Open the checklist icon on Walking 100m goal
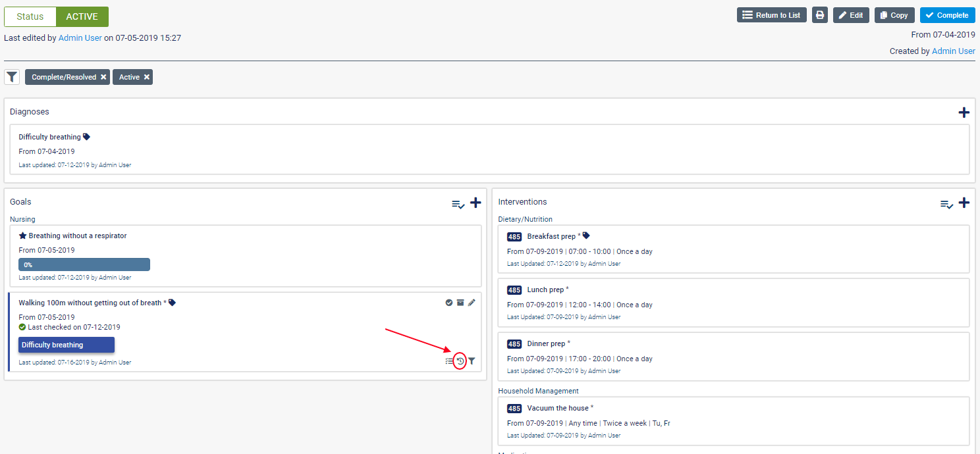 click(449, 361)
